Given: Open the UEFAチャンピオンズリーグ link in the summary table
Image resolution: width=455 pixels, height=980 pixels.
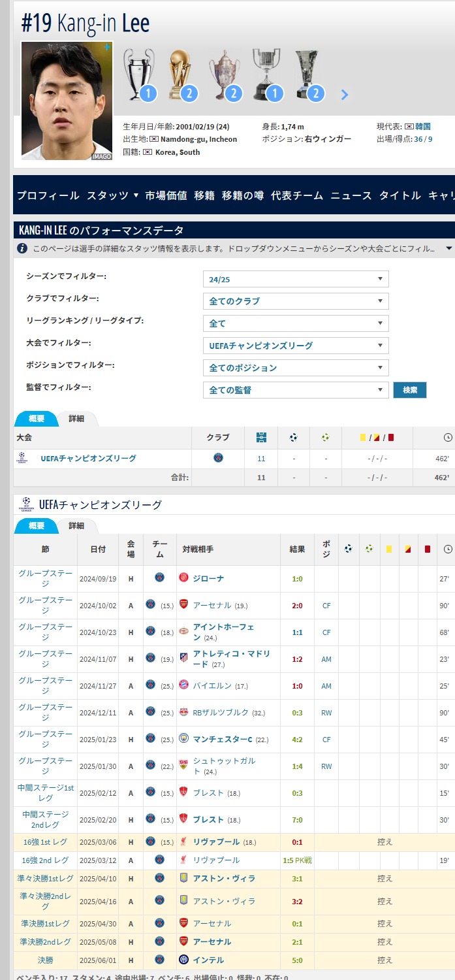Looking at the screenshot, I should (88, 459).
